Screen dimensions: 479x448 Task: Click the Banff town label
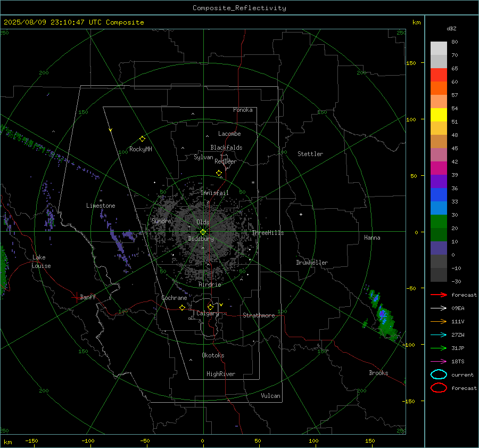(x=88, y=297)
